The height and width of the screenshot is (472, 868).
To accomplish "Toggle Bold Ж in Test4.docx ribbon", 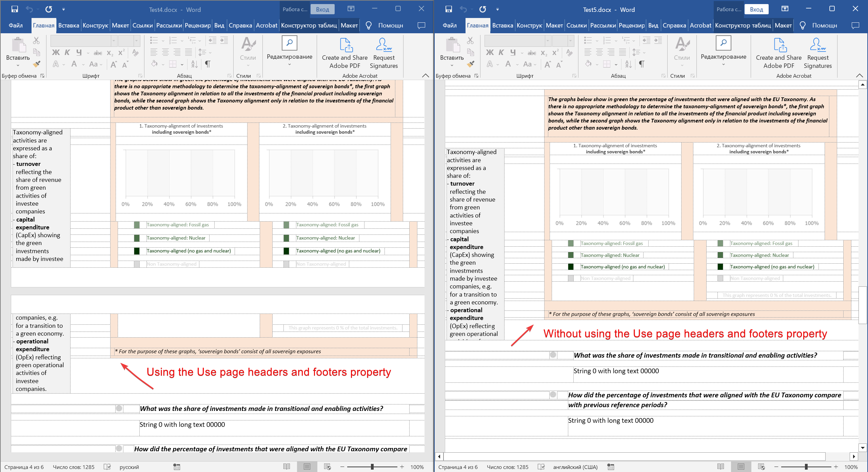I will click(x=56, y=53).
